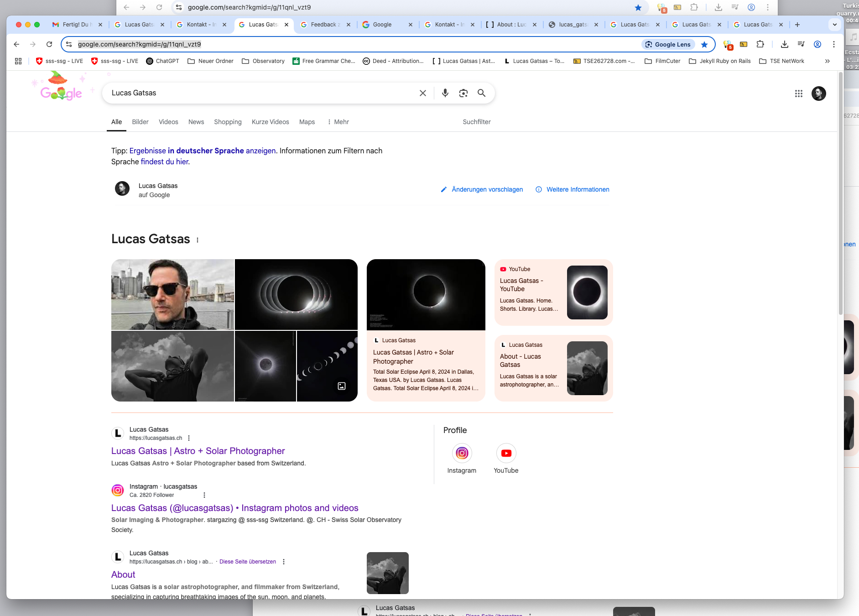Expand the Mehr search options menu
Image resolution: width=859 pixels, height=616 pixels.
coord(338,122)
